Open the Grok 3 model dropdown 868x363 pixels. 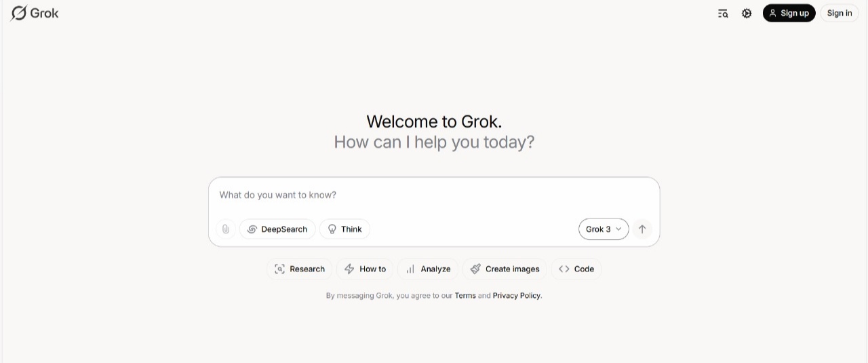(604, 229)
